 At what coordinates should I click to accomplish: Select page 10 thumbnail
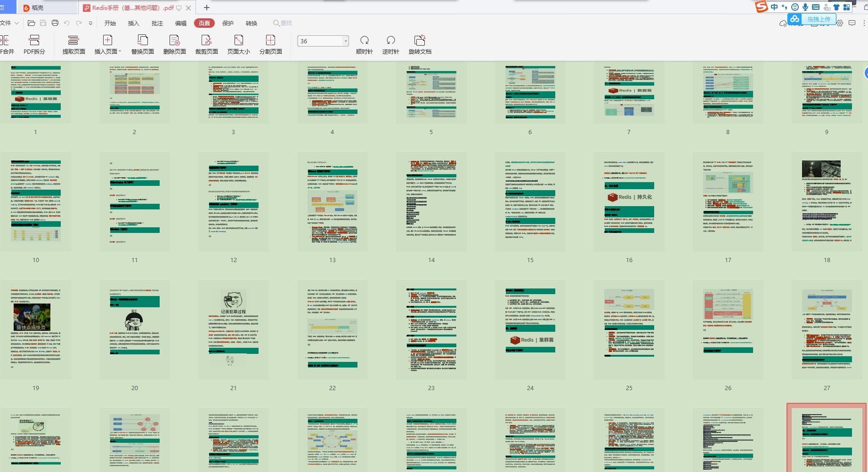(x=35, y=201)
